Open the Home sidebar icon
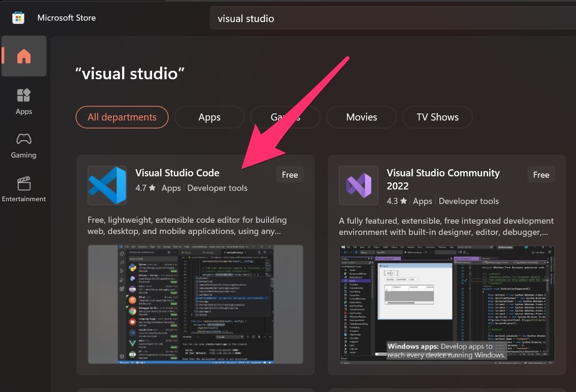Viewport: 576px width, 392px height. click(x=23, y=56)
